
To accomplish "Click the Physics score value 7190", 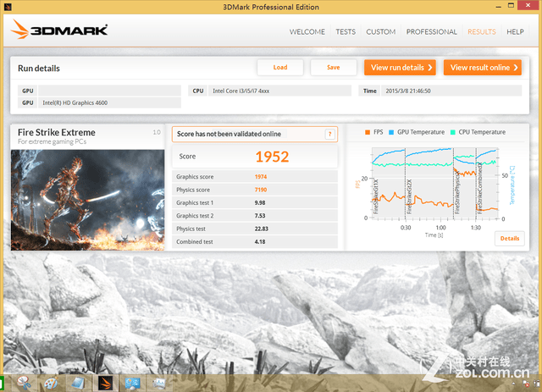I will pos(261,190).
